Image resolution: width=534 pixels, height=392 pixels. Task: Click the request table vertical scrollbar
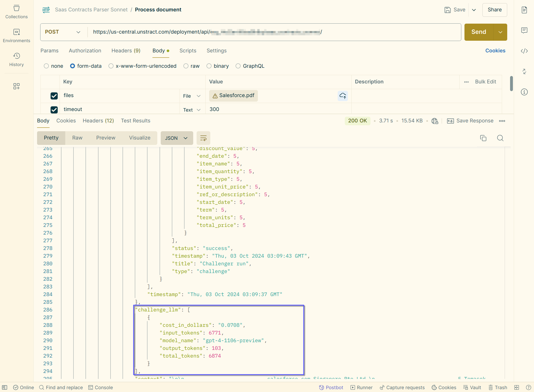point(511,84)
